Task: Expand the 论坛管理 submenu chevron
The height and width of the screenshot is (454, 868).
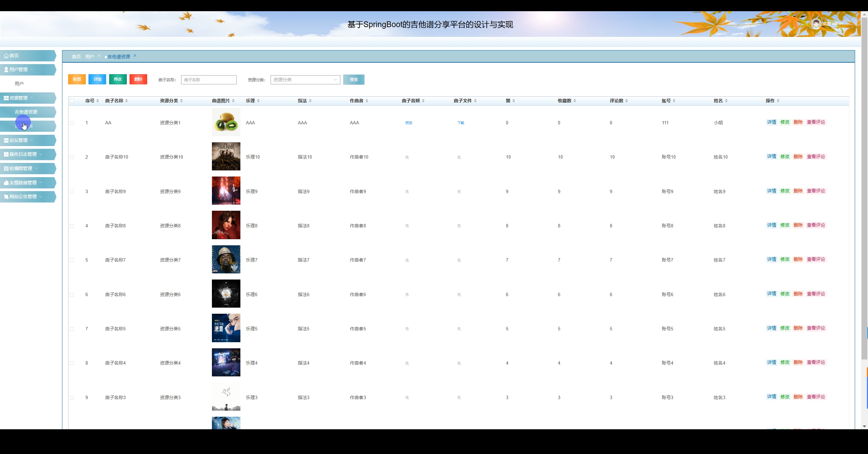Action: (32, 140)
